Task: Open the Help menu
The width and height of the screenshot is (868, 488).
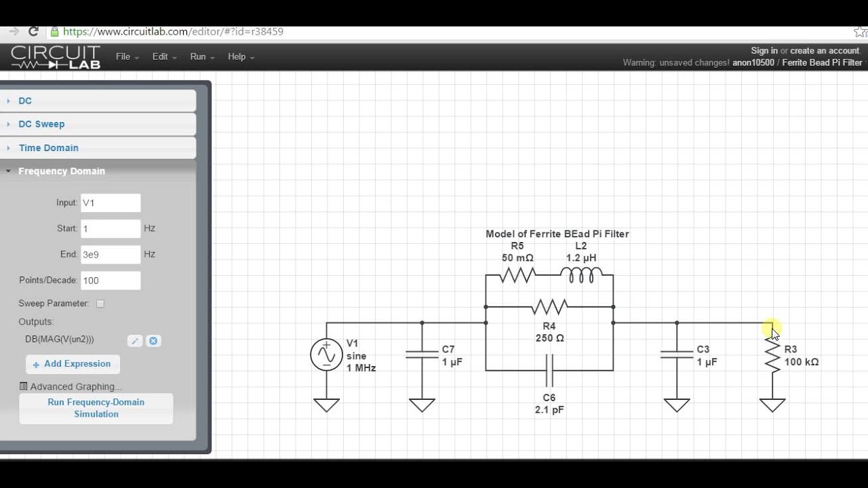Action: pos(241,57)
